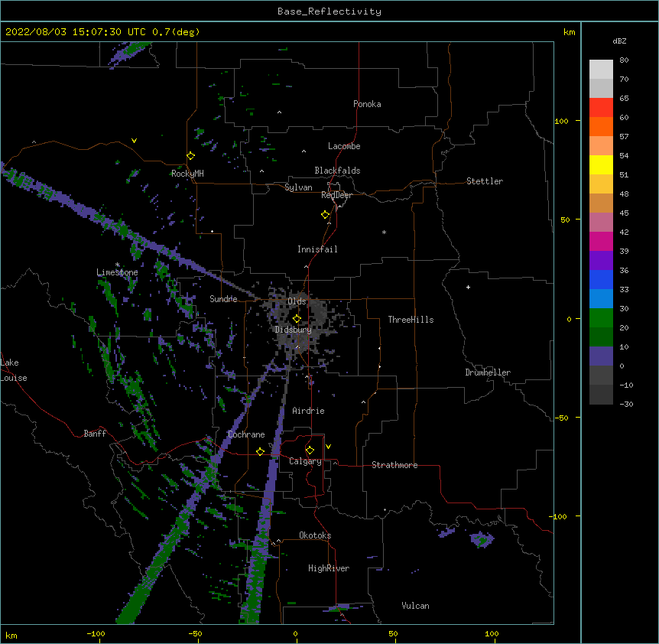Select the HighRiver label

pos(329,568)
